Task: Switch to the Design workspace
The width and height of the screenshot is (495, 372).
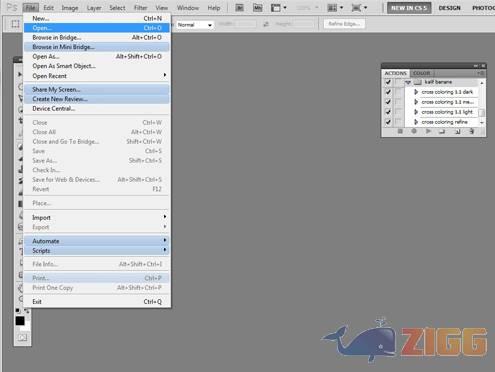Action: click(449, 8)
